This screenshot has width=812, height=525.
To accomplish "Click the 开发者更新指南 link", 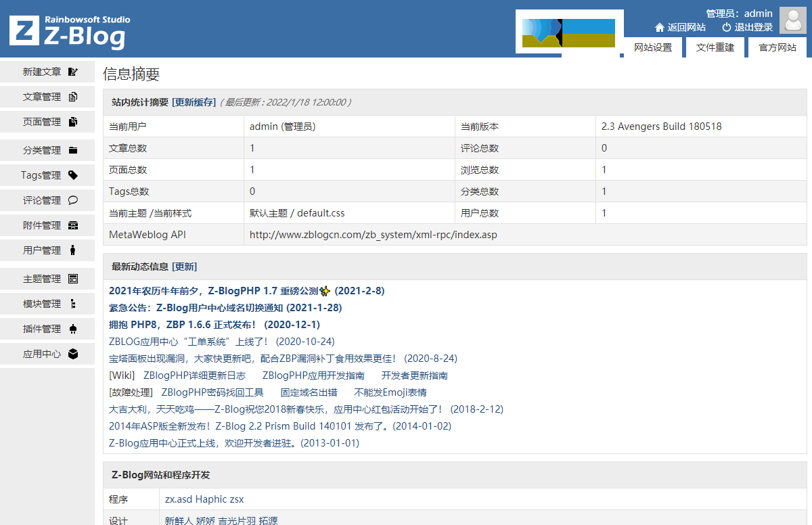I will tap(415, 375).
